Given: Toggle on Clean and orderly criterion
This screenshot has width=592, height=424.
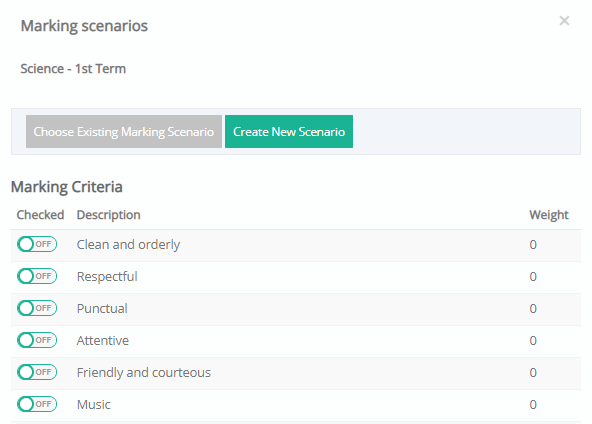Looking at the screenshot, I should (37, 244).
